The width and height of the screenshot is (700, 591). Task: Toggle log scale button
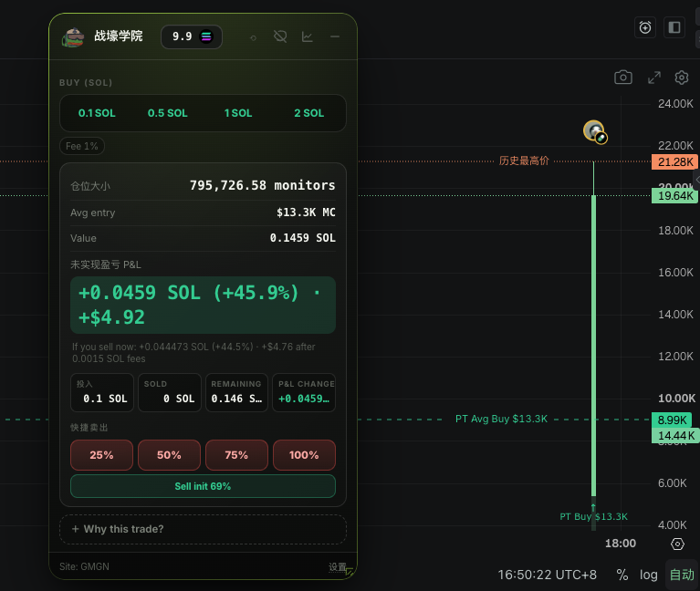(x=648, y=575)
